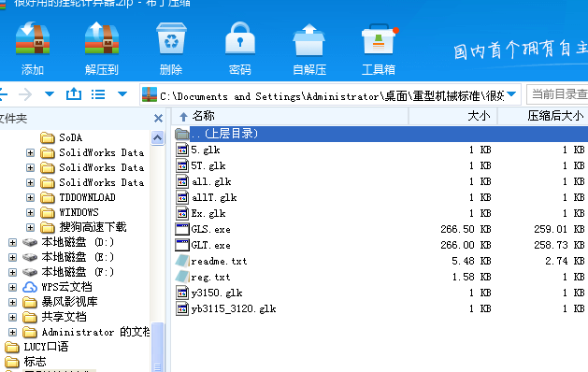Select the 标志 folder
This screenshot has width=588, height=372.
25,362
